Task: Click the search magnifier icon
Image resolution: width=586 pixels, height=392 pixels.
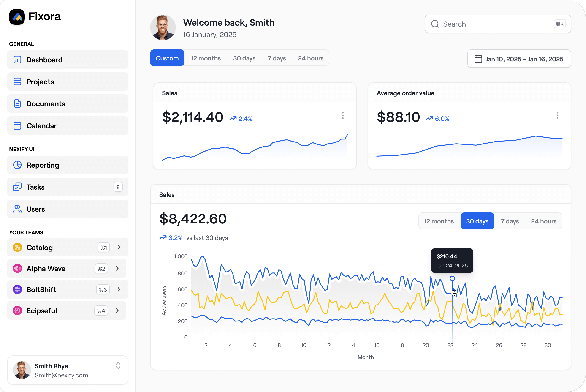Action: (x=435, y=24)
